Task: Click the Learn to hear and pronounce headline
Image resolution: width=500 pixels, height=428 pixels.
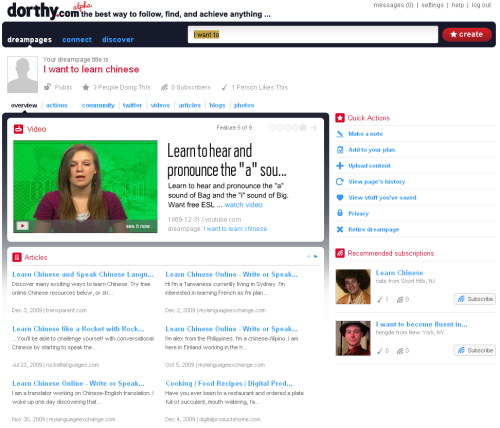Action: tap(227, 160)
